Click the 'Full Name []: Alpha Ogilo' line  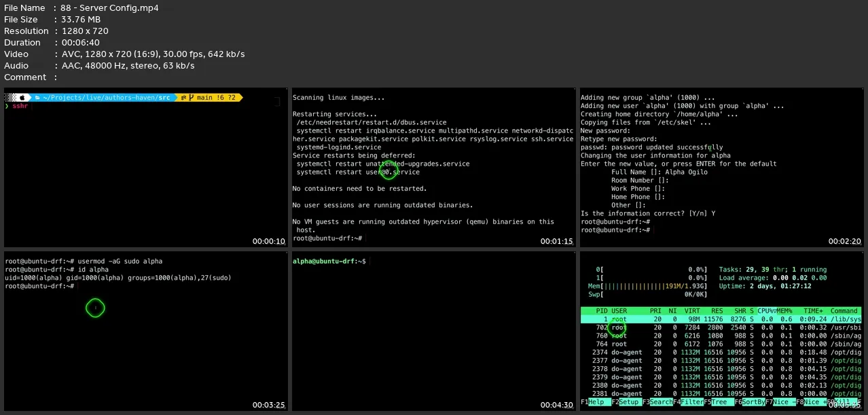659,172
